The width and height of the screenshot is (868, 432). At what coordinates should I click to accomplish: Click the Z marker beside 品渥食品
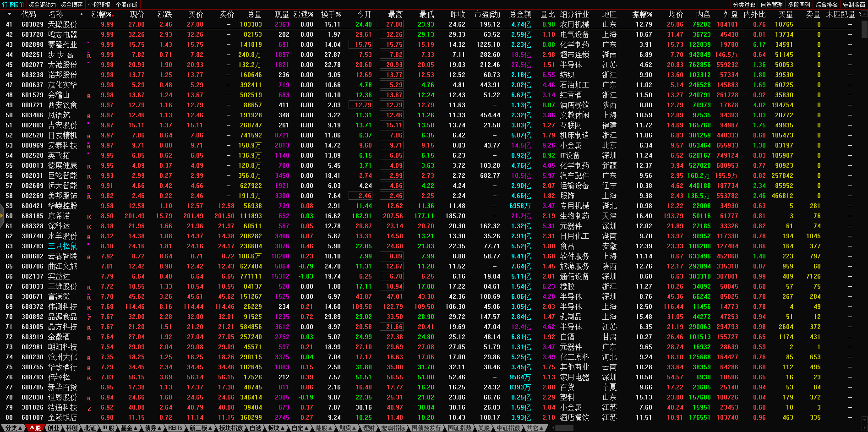click(89, 317)
